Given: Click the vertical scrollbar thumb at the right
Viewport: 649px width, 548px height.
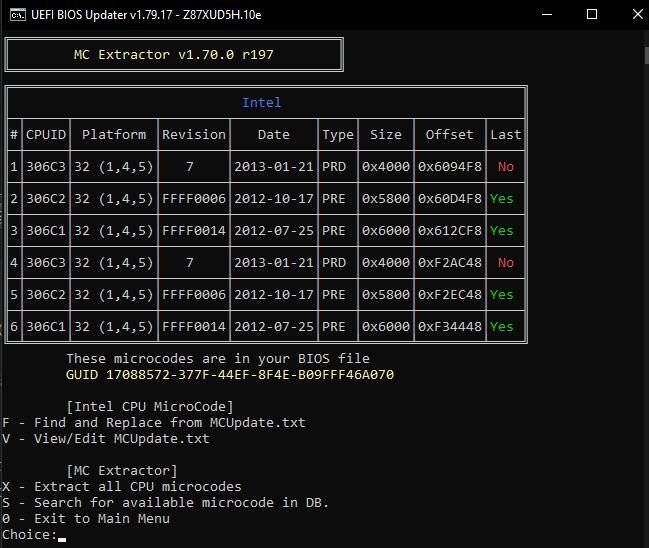Looking at the screenshot, I should pyautogui.click(x=647, y=55).
